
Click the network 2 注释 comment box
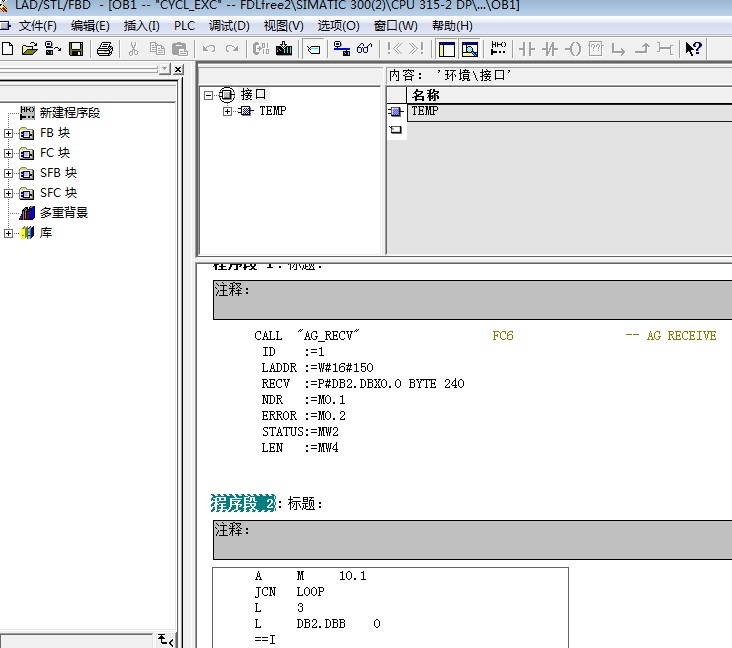[x=472, y=540]
